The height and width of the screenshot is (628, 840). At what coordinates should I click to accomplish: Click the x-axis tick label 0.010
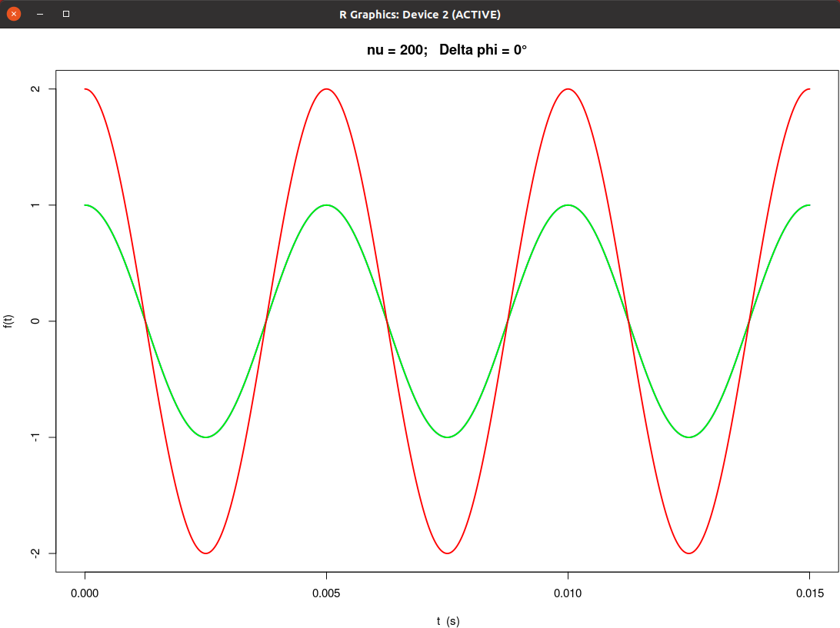(x=568, y=593)
